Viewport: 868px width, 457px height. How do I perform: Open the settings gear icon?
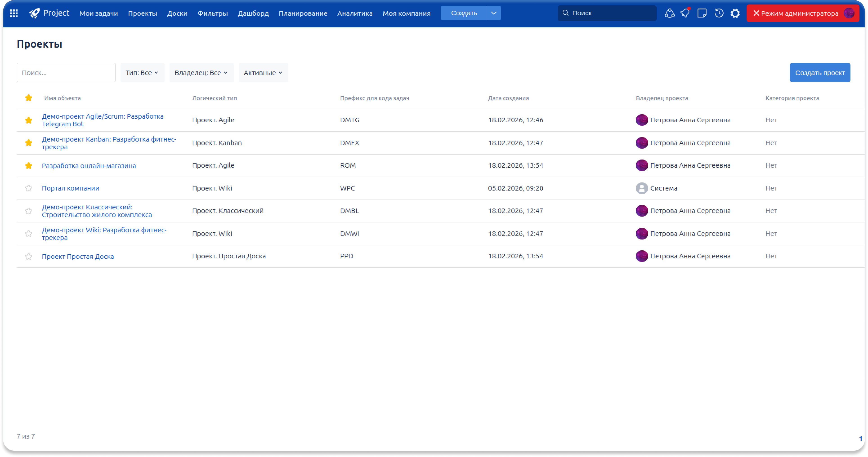pos(735,13)
